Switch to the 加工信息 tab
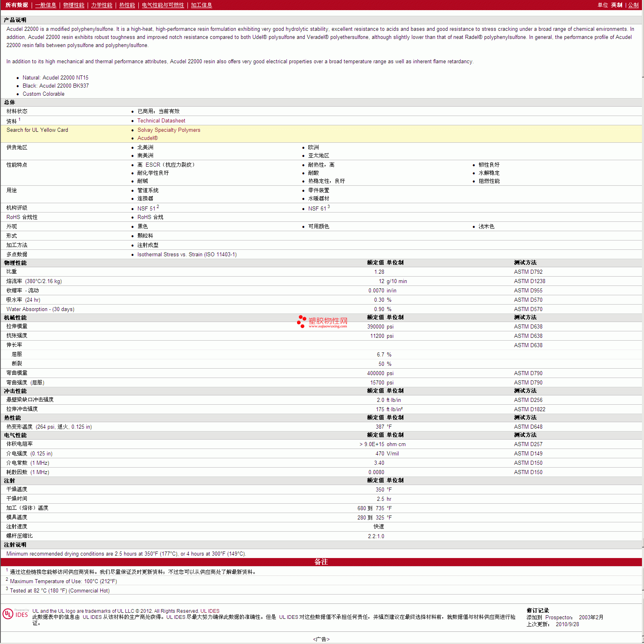 point(201,5)
